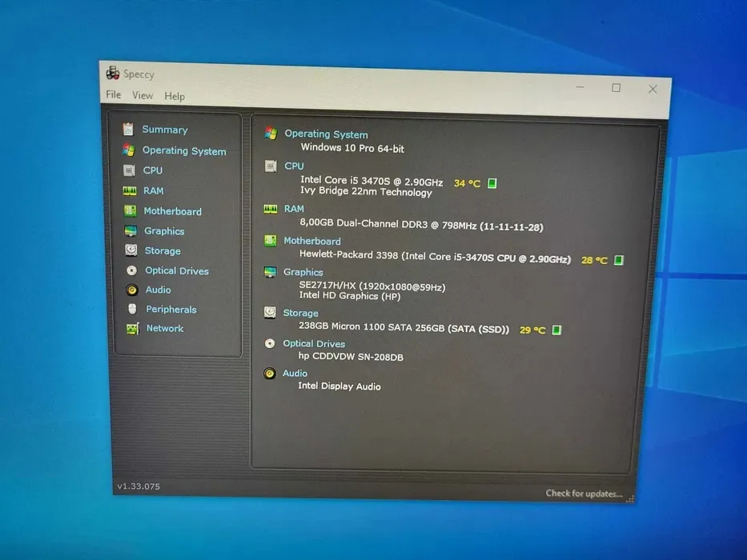Click the RAM stick icon in summary pane

pyautogui.click(x=271, y=209)
